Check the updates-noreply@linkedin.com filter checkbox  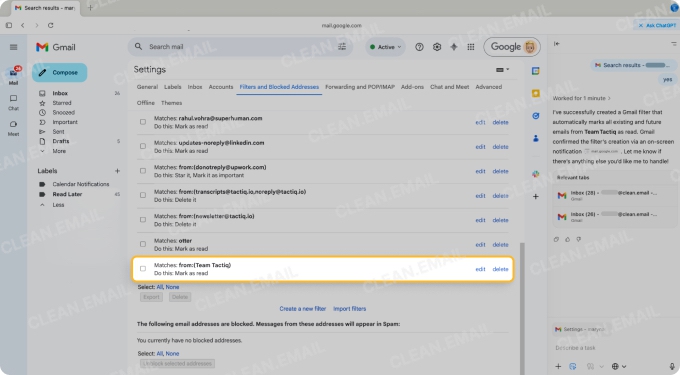click(x=143, y=146)
